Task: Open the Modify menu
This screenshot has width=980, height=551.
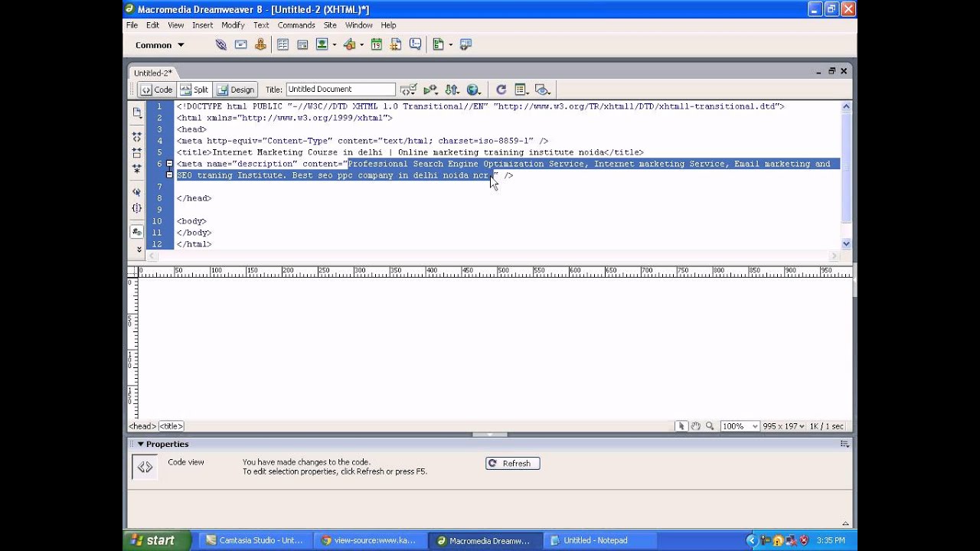Action: point(233,25)
